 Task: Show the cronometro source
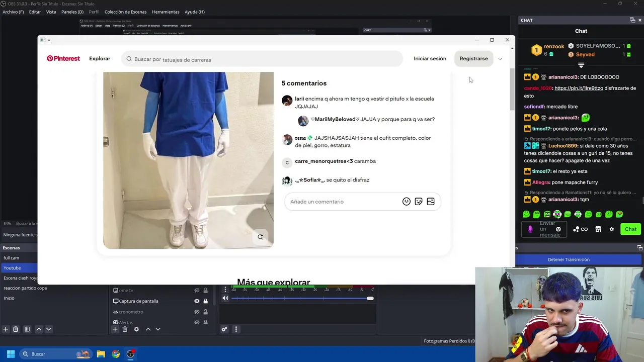tap(197, 312)
